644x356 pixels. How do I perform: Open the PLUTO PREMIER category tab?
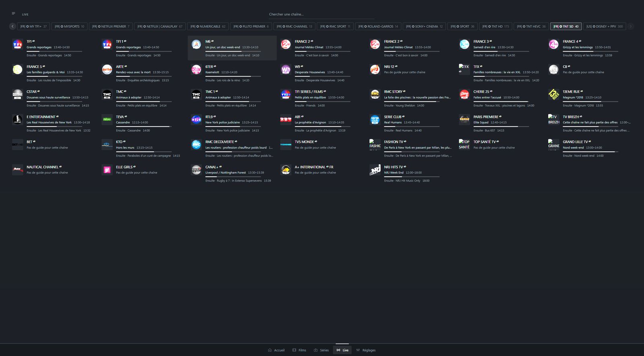point(251,27)
